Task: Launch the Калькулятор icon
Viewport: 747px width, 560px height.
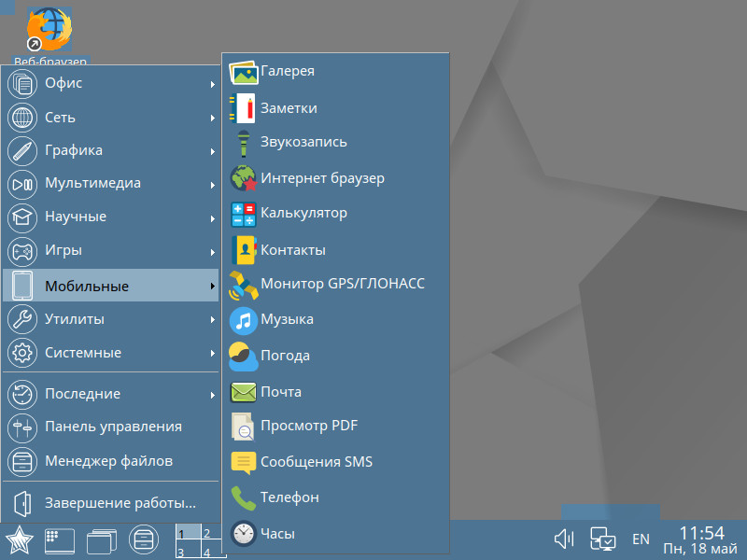Action: pos(244,214)
